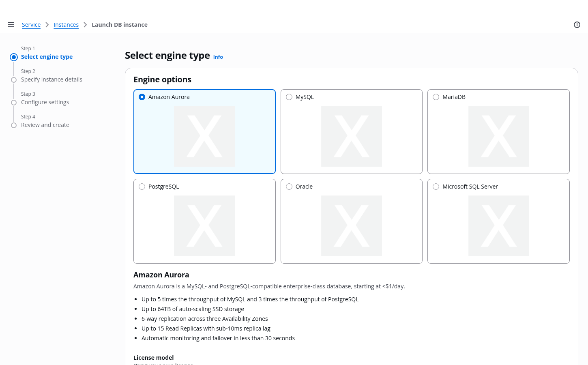Open Step 3 Configure settings
Image resolution: width=588 pixels, height=365 pixels.
pyautogui.click(x=45, y=102)
